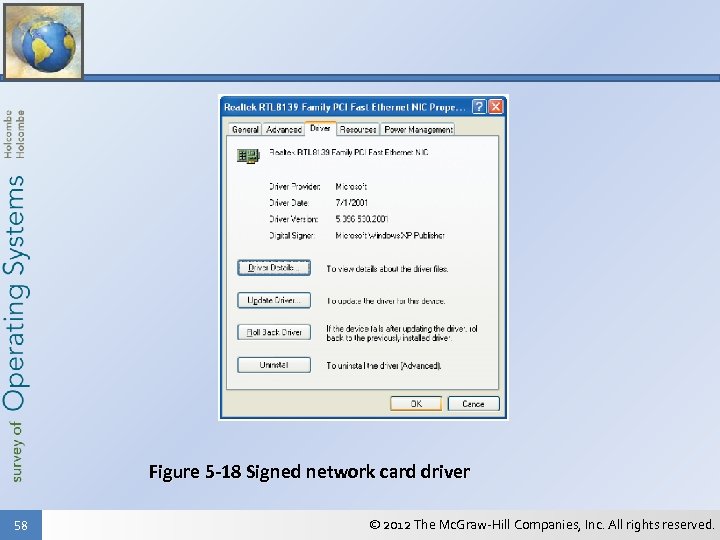Viewport: 720px width, 540px height.
Task: Dismiss dialog with Cancel button
Action: click(473, 404)
